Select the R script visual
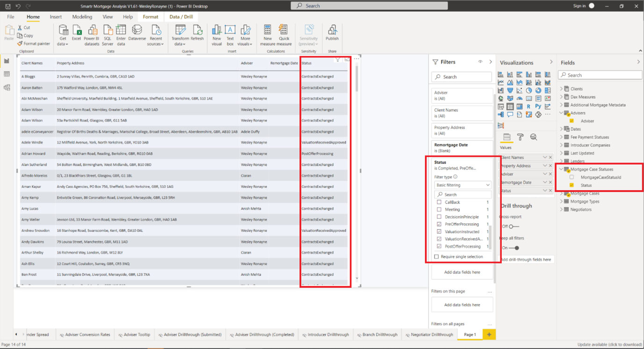The height and width of the screenshot is (349, 644). (529, 107)
